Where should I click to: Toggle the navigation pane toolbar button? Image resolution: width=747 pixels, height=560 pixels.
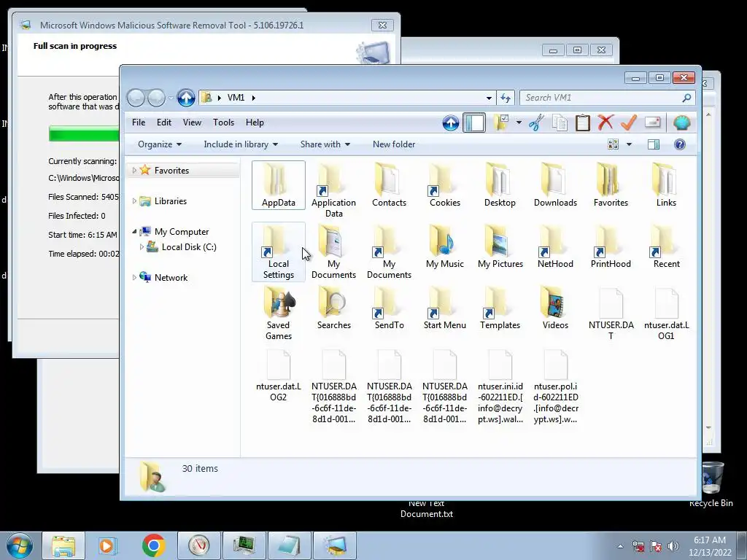(474, 122)
